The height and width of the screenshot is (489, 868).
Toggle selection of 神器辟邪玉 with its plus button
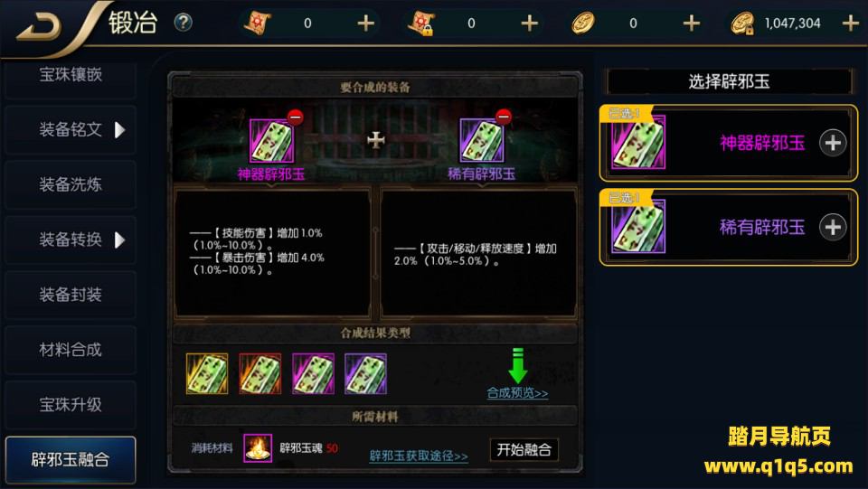coord(833,144)
